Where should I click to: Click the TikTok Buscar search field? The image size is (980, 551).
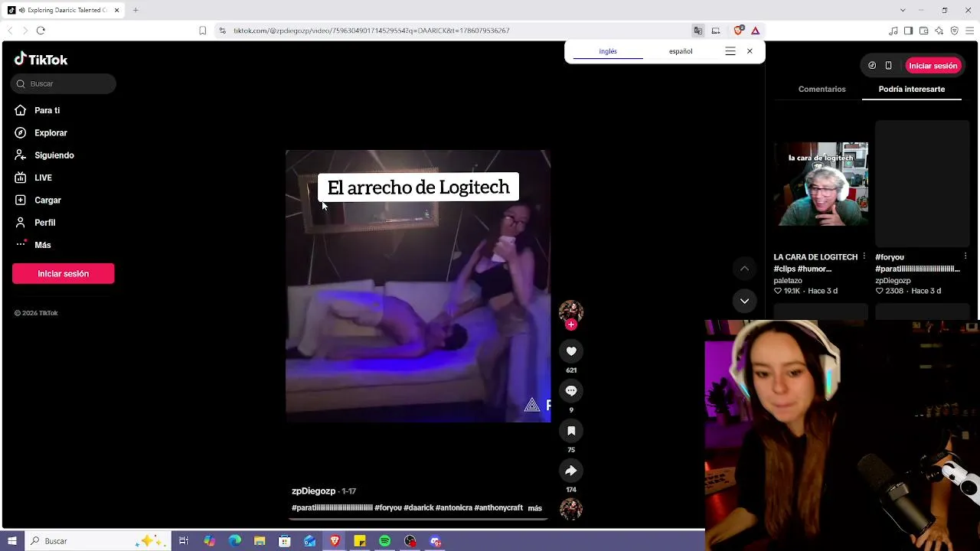[x=64, y=83]
